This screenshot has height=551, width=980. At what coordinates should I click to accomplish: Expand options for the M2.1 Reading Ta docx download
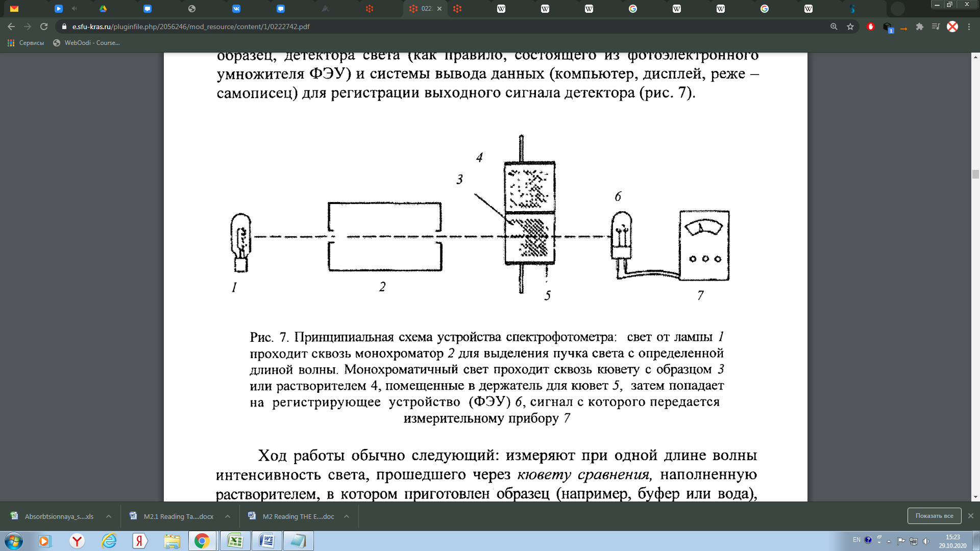228,516
